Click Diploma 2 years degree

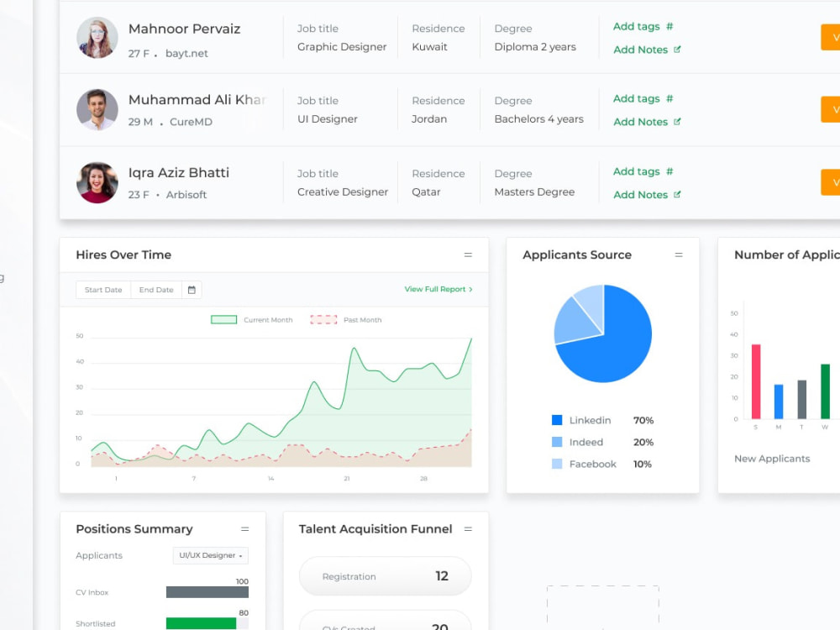535,46
